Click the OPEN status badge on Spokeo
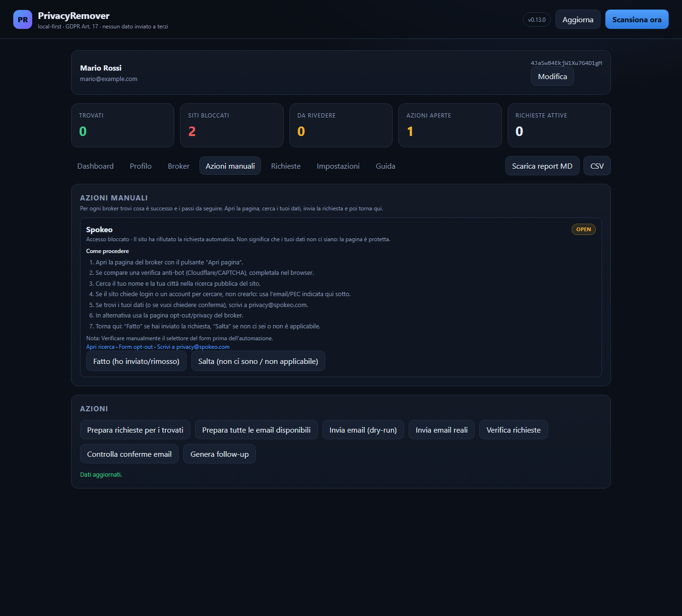Viewport: 682px width, 616px height. pyautogui.click(x=583, y=229)
